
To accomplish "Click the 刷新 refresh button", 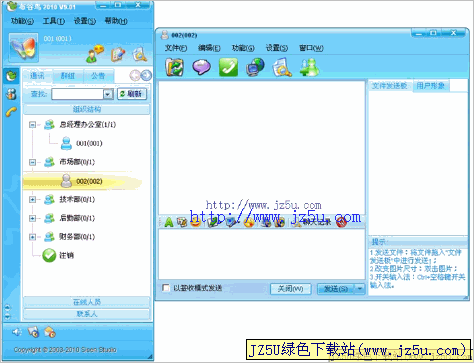I will 132,94.
